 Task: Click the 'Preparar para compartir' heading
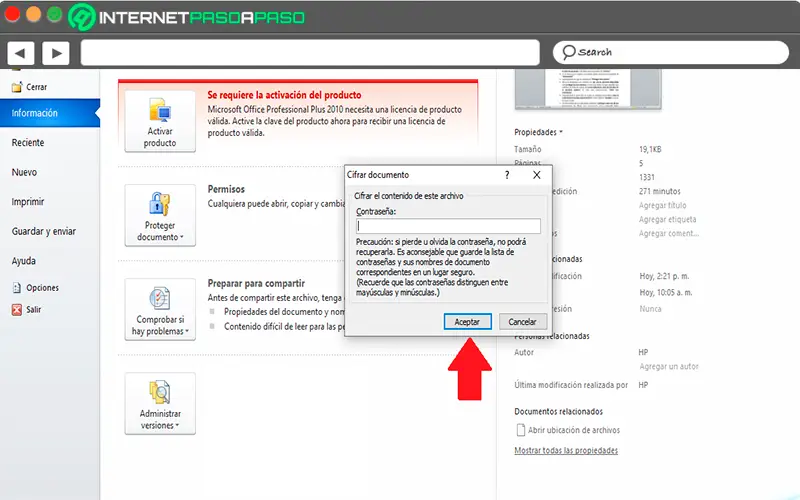pos(256,283)
